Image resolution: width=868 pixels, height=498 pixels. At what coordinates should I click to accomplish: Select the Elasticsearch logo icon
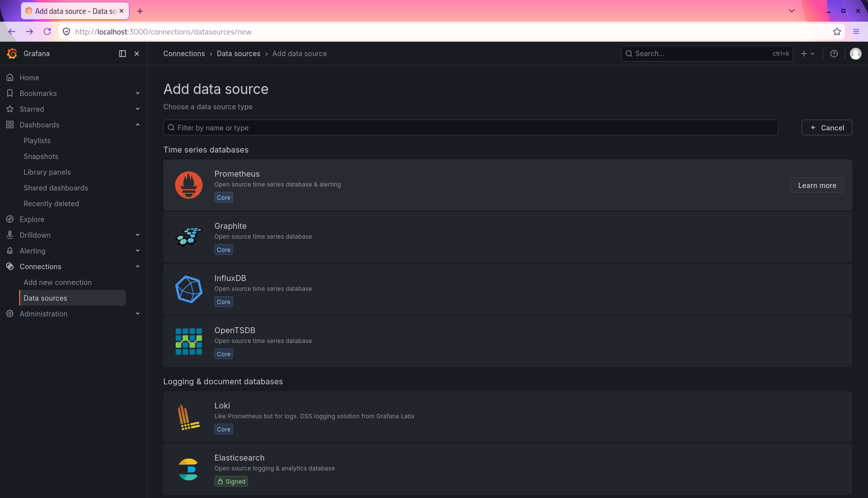(x=189, y=469)
